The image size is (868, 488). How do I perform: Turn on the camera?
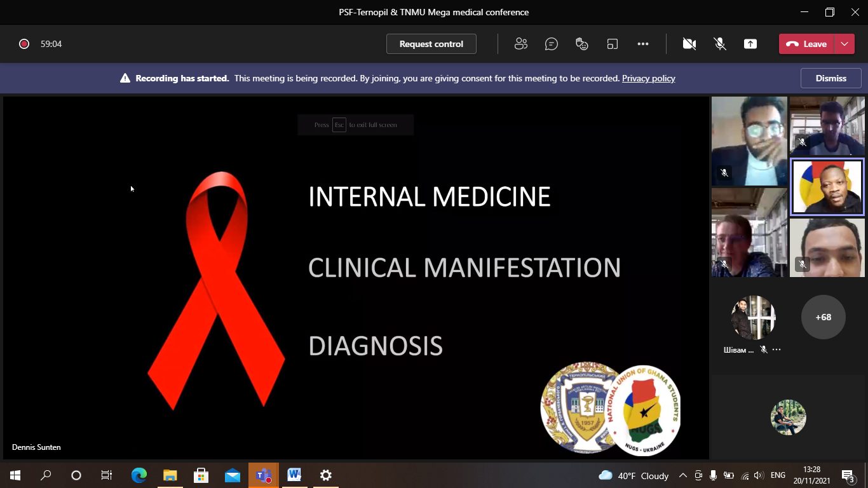pos(689,44)
